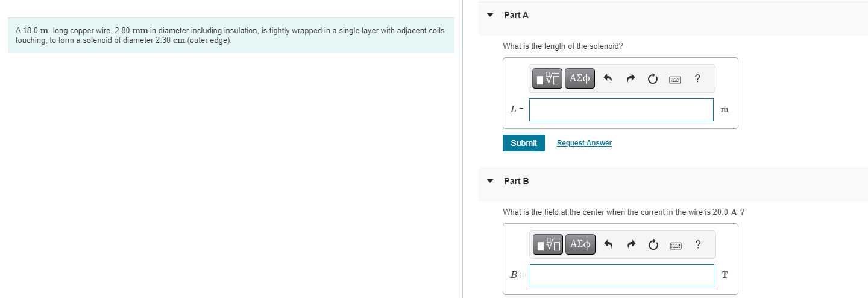The width and height of the screenshot is (868, 298).
Task: Open the help question mark in Part A
Action: coord(697,78)
